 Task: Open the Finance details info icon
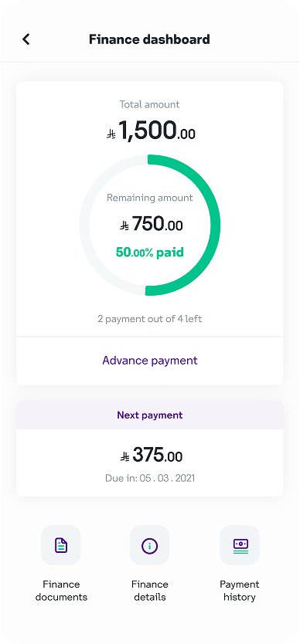coord(149,545)
